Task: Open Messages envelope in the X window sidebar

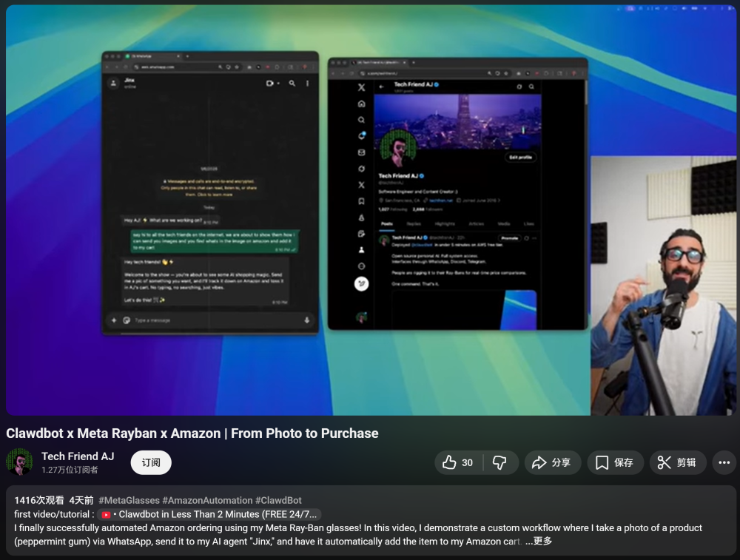Action: tap(362, 152)
